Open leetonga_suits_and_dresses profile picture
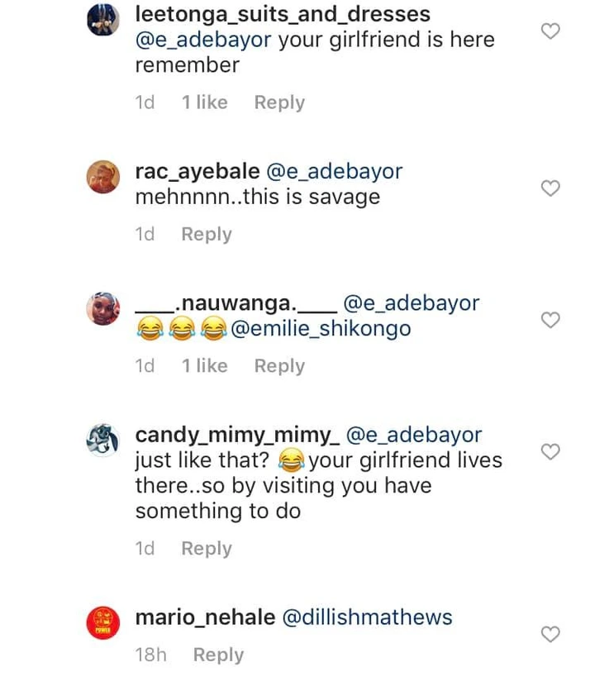The height and width of the screenshot is (700, 595). (103, 20)
